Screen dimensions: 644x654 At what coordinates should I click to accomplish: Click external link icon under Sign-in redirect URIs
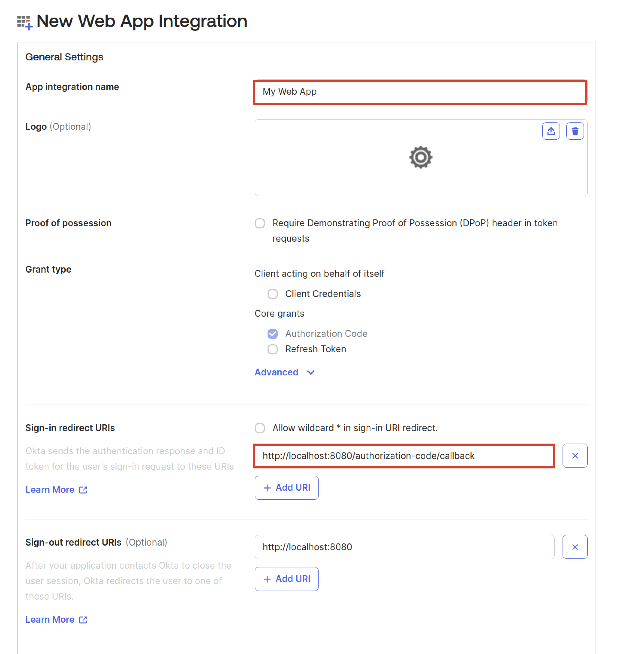coord(83,490)
